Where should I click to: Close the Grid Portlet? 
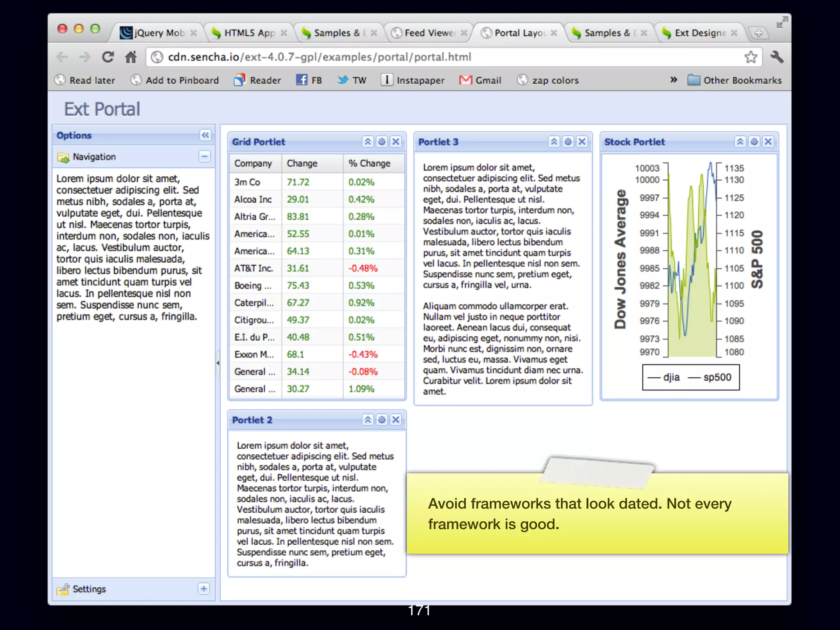click(x=396, y=142)
